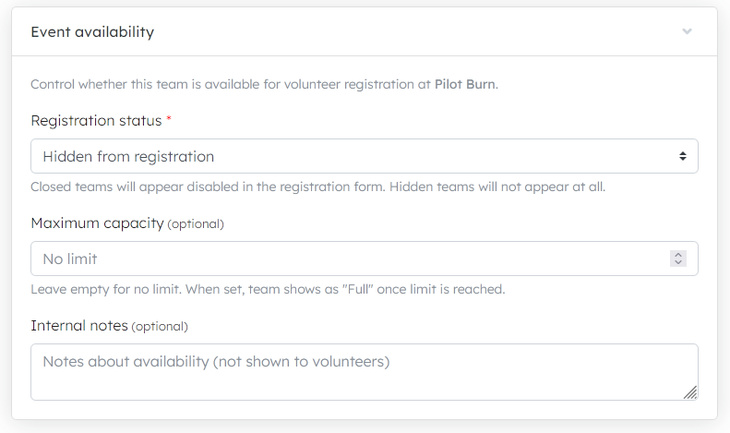730x433 pixels.
Task: Click the 'Hidden from registration' selected value
Action: pyautogui.click(x=128, y=156)
